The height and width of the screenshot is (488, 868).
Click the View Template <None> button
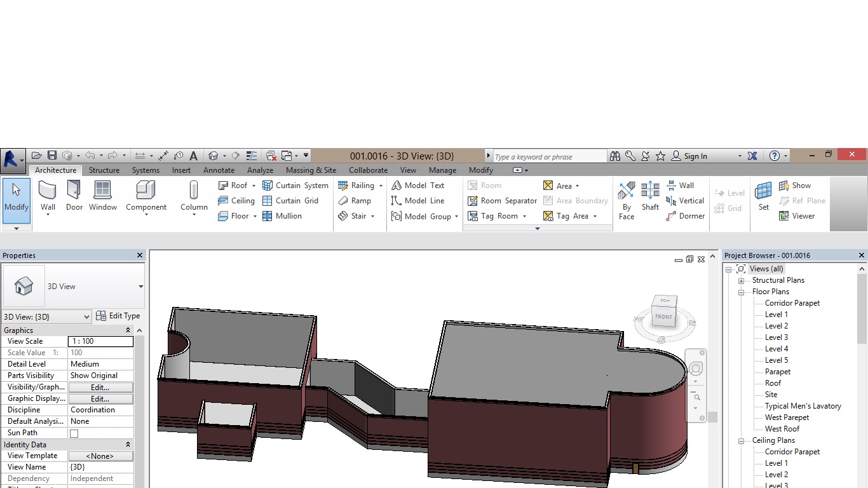click(x=100, y=456)
